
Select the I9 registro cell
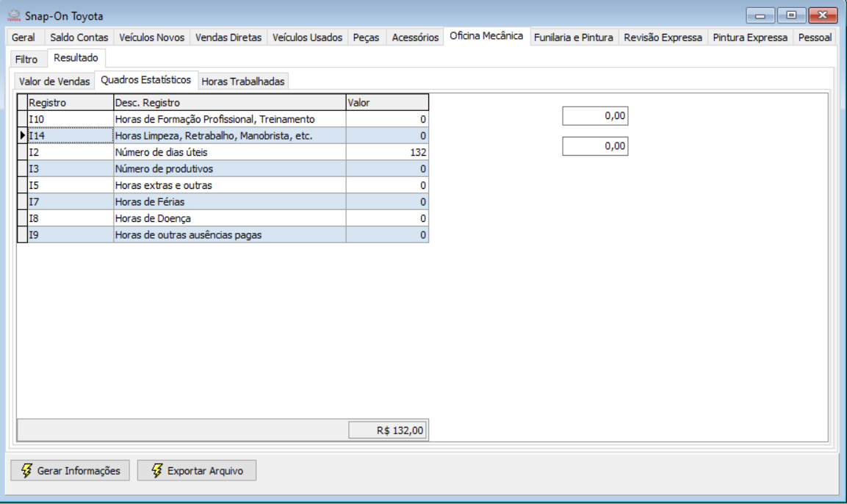click(x=71, y=235)
